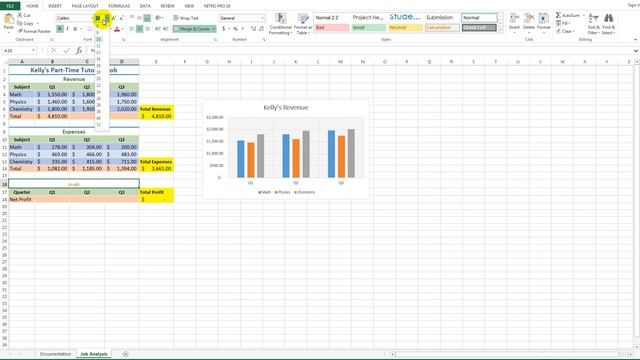
Task: Open Font dialog launcher
Action: 124,40
